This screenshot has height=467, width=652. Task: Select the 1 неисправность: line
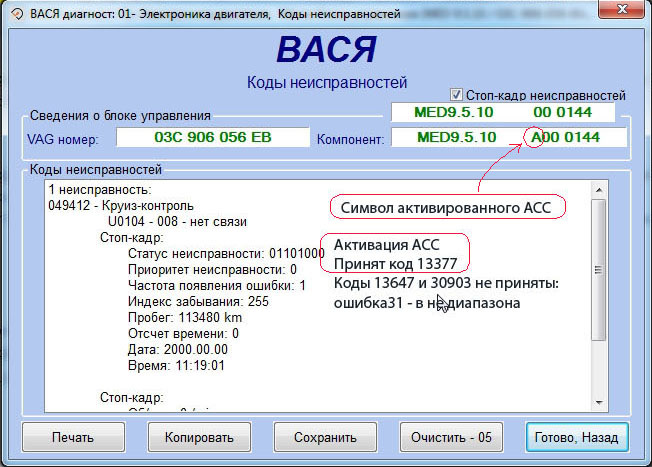(x=100, y=190)
